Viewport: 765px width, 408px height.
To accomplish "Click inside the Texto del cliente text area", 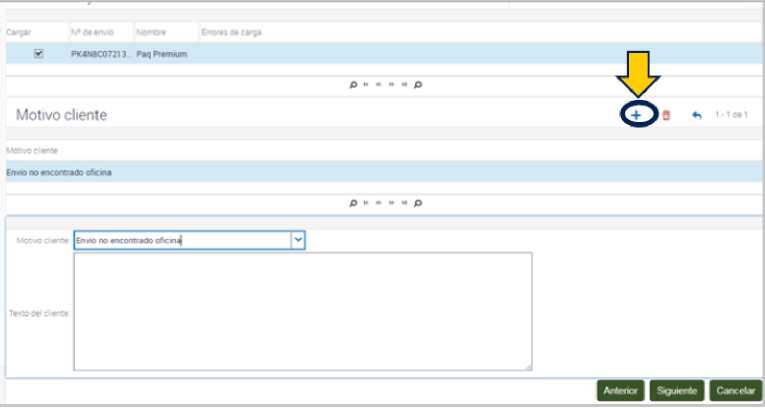I will pyautogui.click(x=302, y=311).
